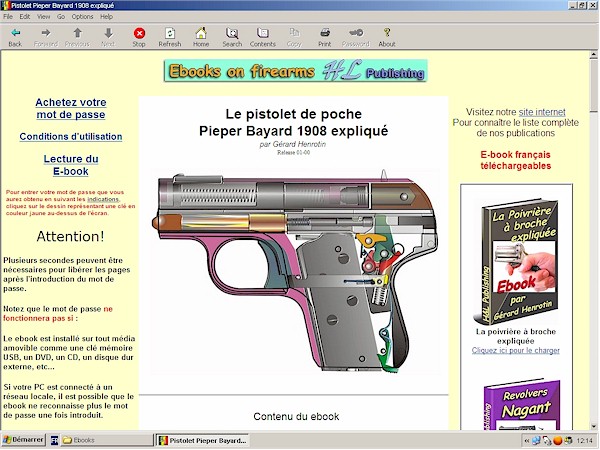The height and width of the screenshot is (450, 600).
Task: Open the Go menu
Action: click(x=61, y=16)
